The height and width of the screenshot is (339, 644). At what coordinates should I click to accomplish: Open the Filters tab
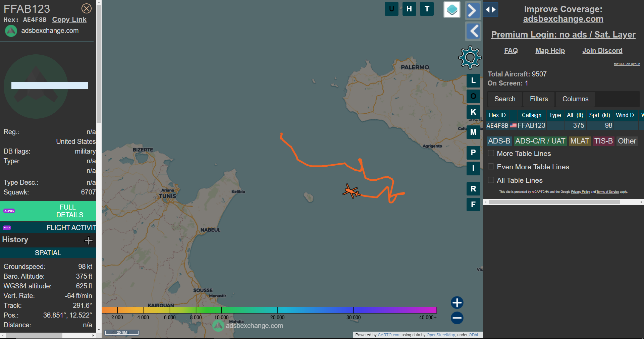tap(539, 99)
